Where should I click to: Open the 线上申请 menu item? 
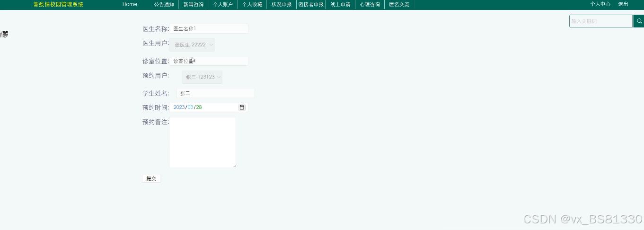click(x=340, y=4)
